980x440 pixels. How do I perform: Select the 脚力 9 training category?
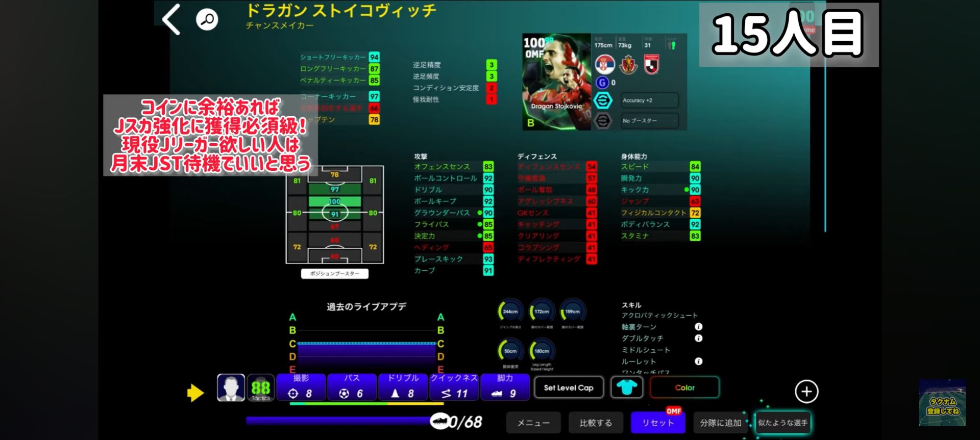pos(505,387)
